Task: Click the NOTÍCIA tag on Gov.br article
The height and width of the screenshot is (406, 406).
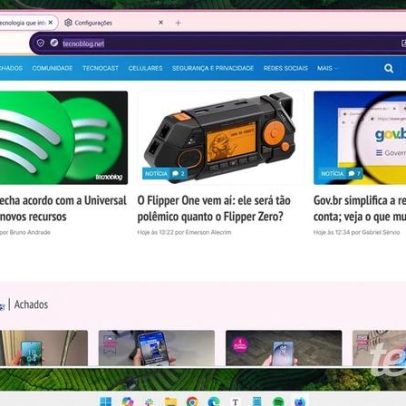Action: coord(332,174)
